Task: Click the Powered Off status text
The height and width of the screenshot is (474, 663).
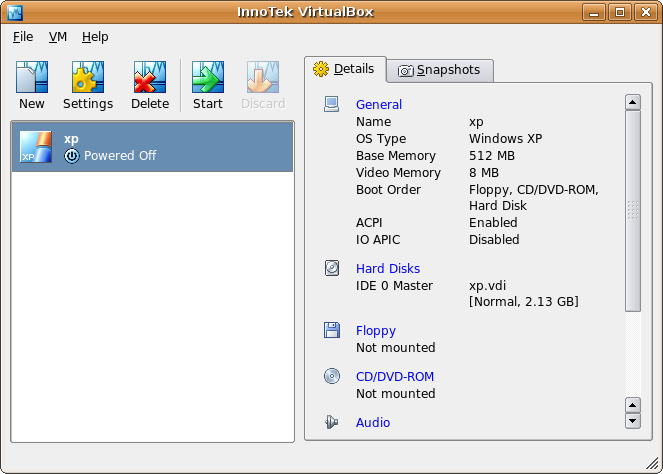Action: (x=120, y=156)
